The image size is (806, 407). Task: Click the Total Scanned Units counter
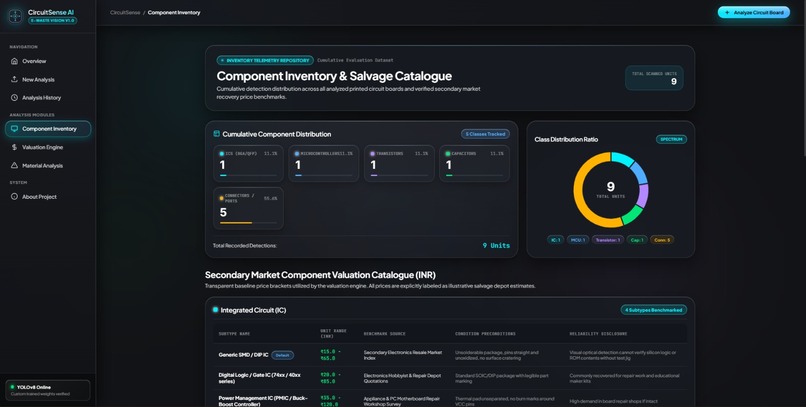point(654,78)
